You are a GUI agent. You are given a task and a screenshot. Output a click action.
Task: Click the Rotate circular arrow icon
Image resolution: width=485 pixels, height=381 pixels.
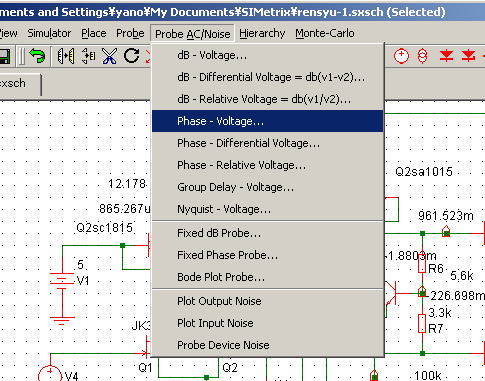[131, 56]
